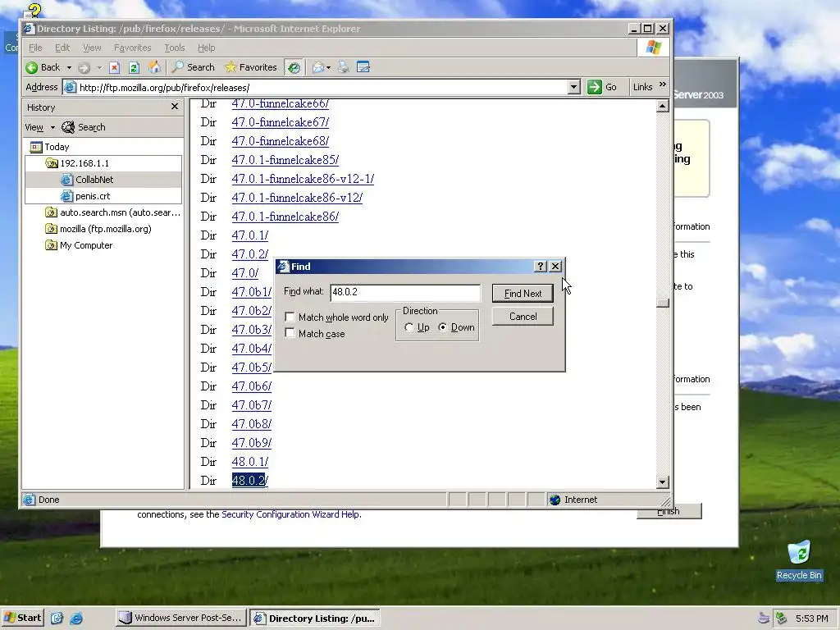Open the Tools menu
The height and width of the screenshot is (630, 840).
pyautogui.click(x=175, y=48)
